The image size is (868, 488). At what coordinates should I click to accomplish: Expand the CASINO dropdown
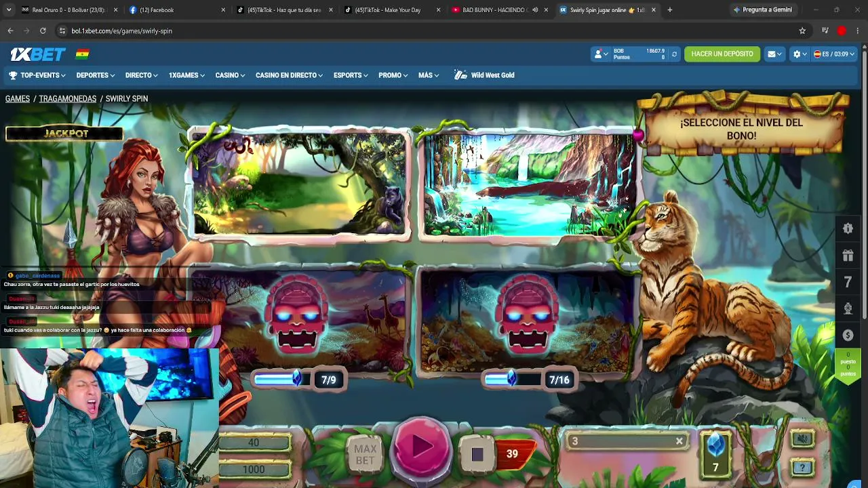(x=230, y=75)
